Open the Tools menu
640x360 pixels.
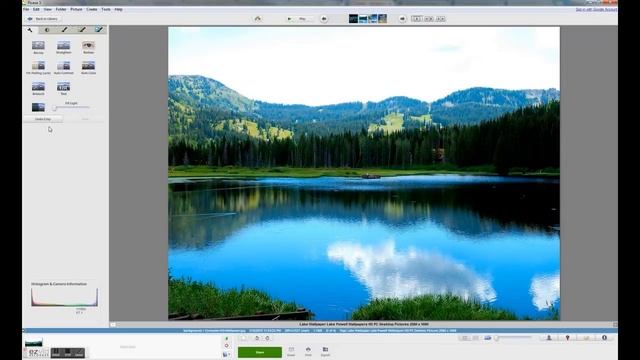(x=106, y=9)
